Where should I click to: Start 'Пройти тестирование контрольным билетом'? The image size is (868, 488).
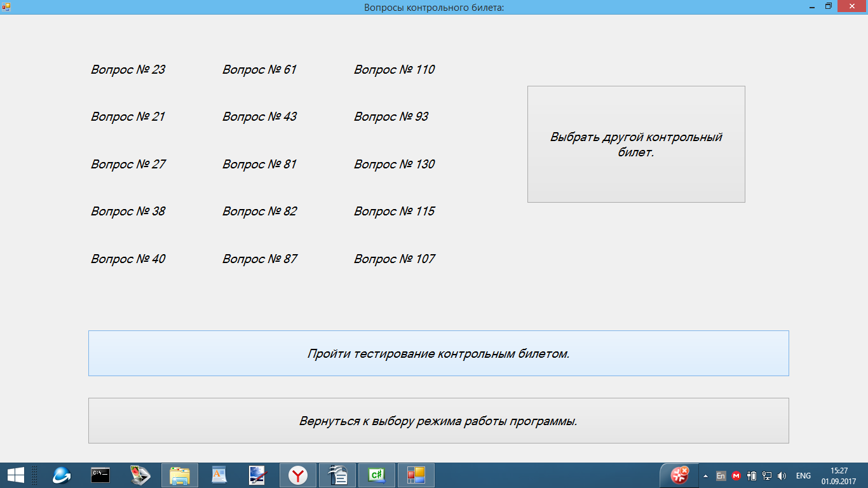click(x=438, y=353)
